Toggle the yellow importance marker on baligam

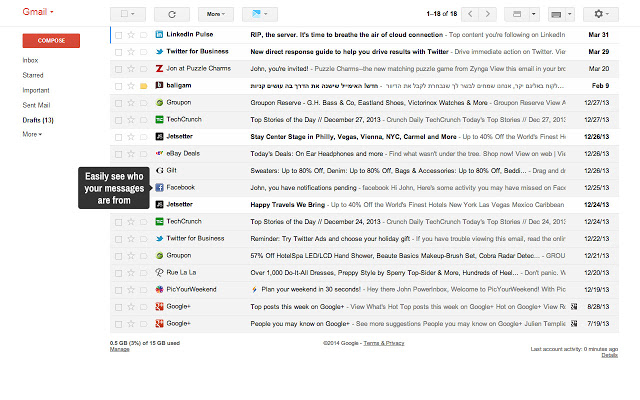(x=144, y=86)
